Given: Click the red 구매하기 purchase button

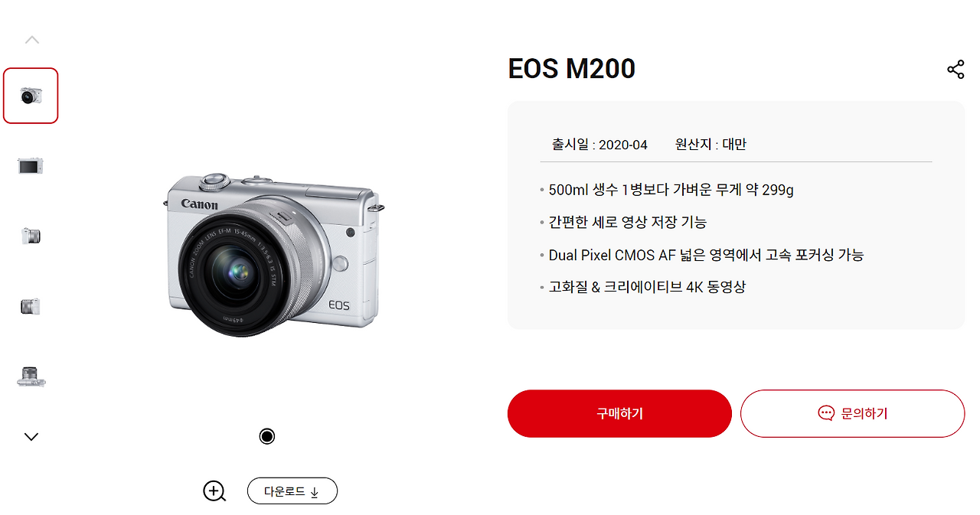Looking at the screenshot, I should click(619, 413).
